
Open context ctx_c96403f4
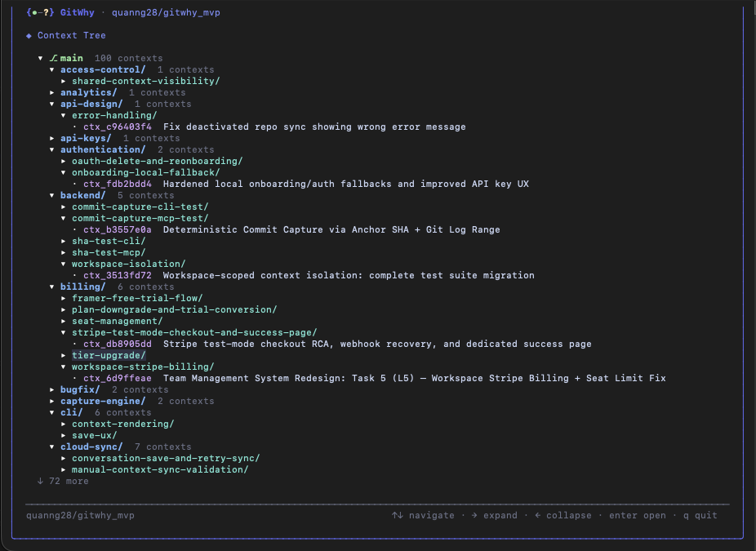[118, 127]
